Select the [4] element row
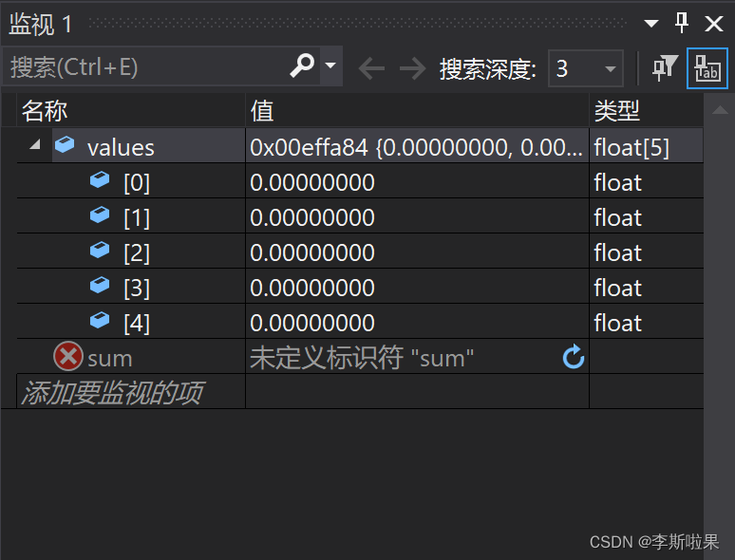Image resolution: width=735 pixels, height=560 pixels. [x=360, y=322]
